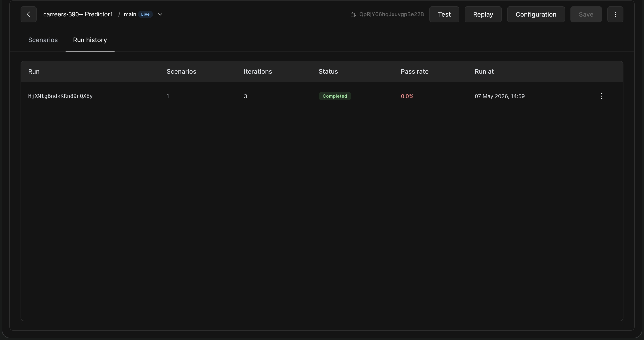Viewport: 644px width, 340px height.
Task: Open the header three-dot options menu
Action: 615,14
